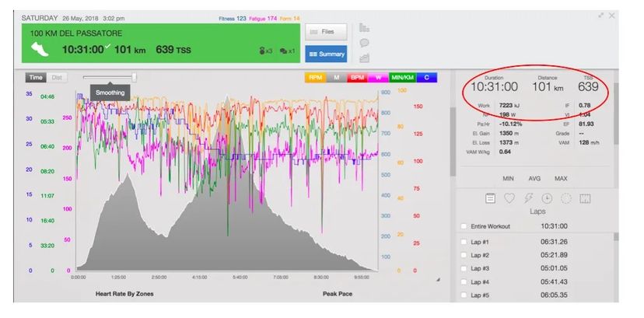The image size is (644, 318).
Task: Select the elevation zones chart icon
Action: 585,198
